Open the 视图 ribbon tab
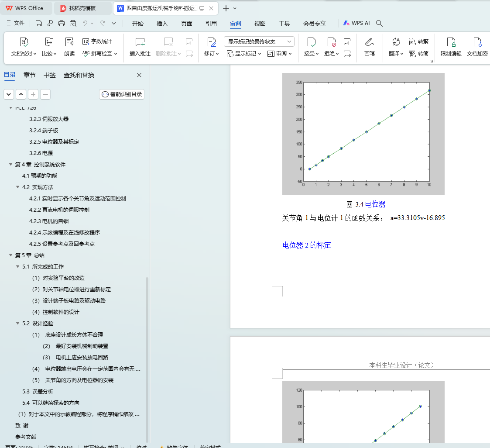Screen dimensions: 490x448 [x=260, y=24]
